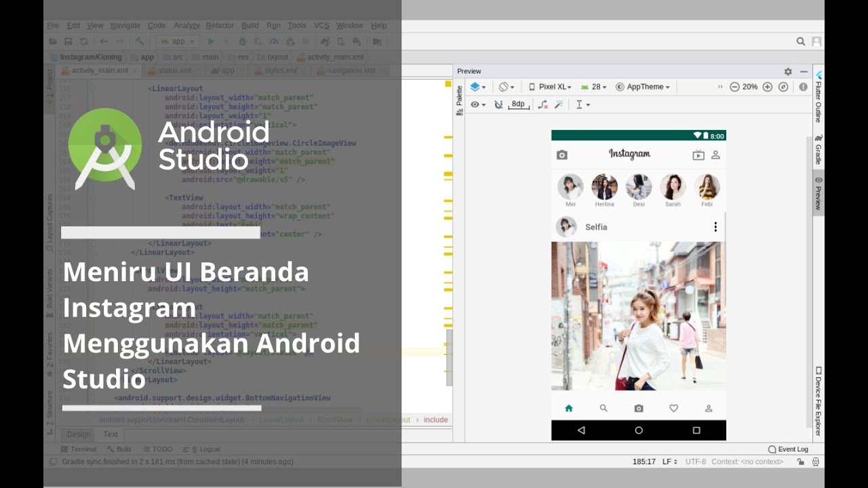
Task: Click the Android home circle in preview
Action: 639,430
